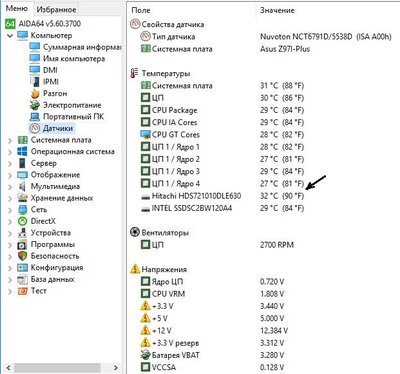Click the AIDA64 v5.60.3700 root icon
The image size is (400, 374).
pyautogui.click(x=10, y=23)
